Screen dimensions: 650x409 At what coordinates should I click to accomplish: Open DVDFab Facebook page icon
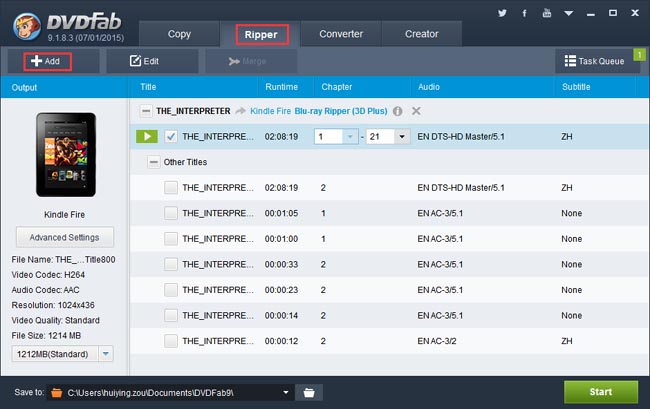click(x=524, y=13)
